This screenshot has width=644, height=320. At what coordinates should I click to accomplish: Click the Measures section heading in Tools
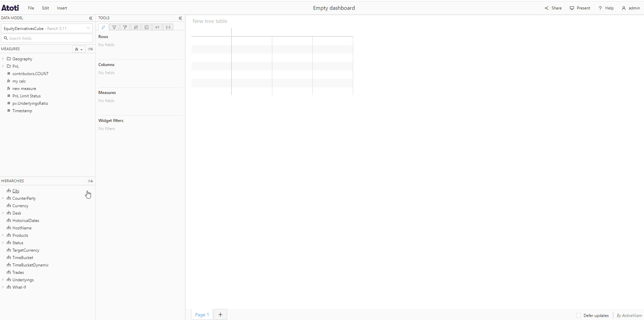107,93
